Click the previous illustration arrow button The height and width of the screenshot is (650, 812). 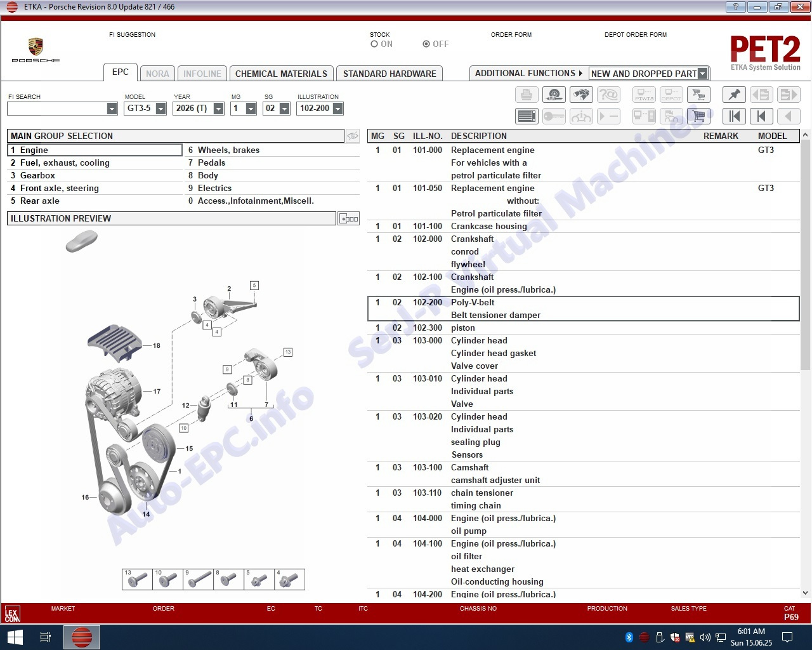click(x=761, y=116)
